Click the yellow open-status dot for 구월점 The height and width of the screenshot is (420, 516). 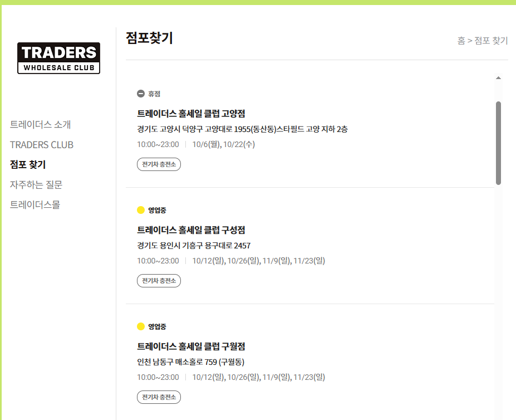tap(141, 326)
